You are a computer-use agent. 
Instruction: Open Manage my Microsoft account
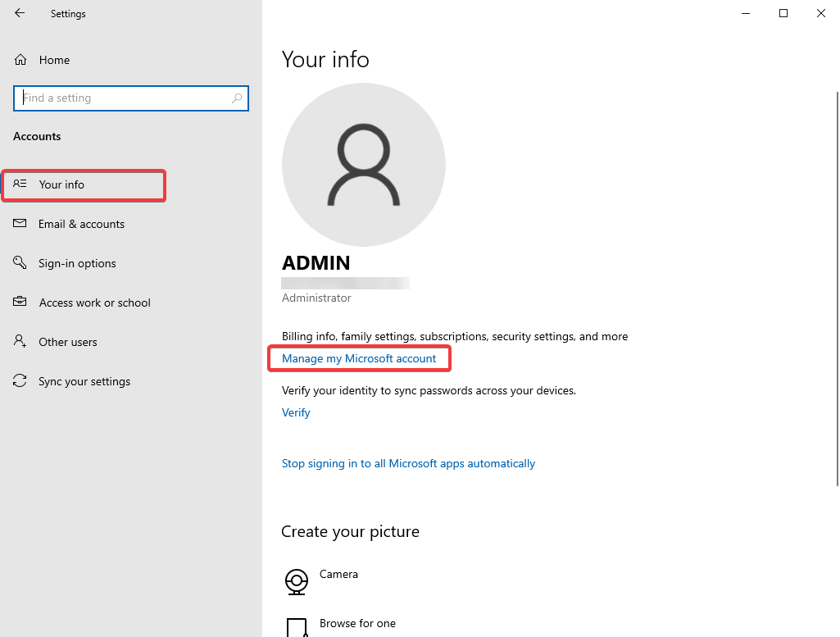359,358
